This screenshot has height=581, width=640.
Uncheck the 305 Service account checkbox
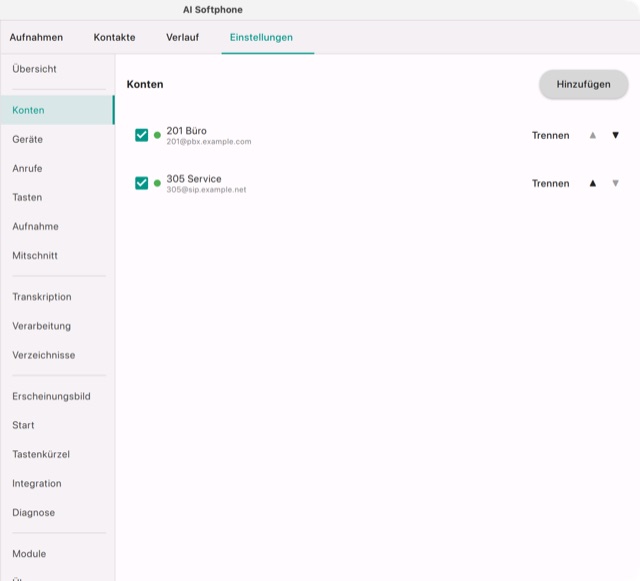coord(141,183)
